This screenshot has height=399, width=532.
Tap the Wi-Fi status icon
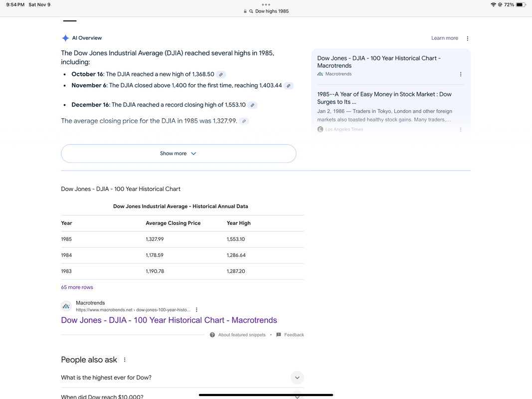[x=493, y=5]
